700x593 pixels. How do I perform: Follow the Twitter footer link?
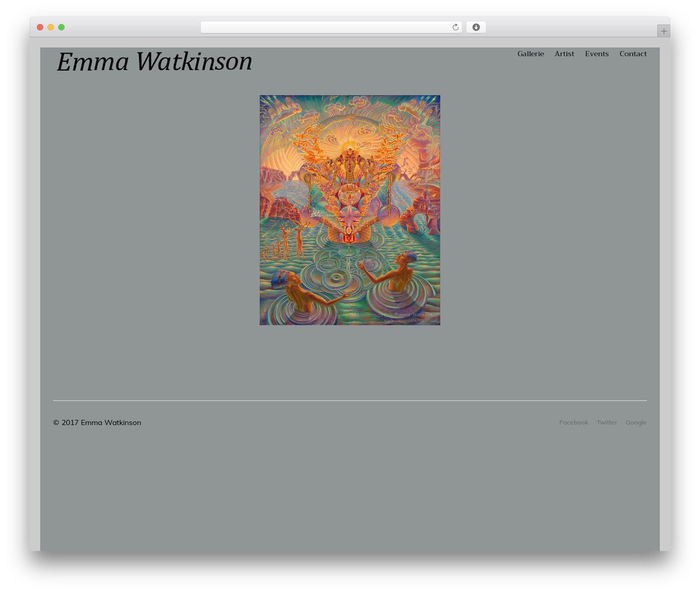point(606,422)
